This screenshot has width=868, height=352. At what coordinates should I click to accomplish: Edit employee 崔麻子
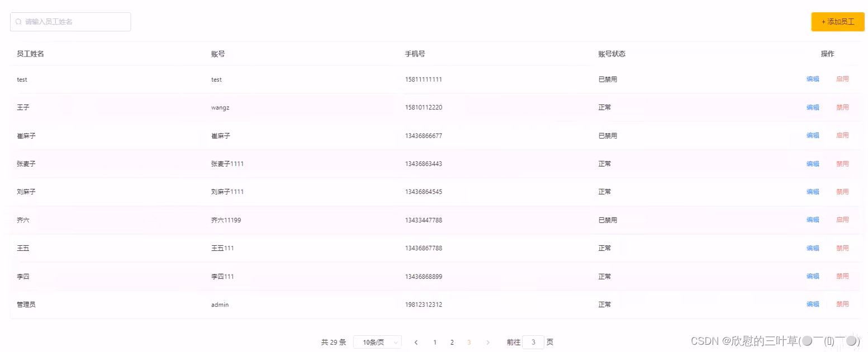[813, 135]
